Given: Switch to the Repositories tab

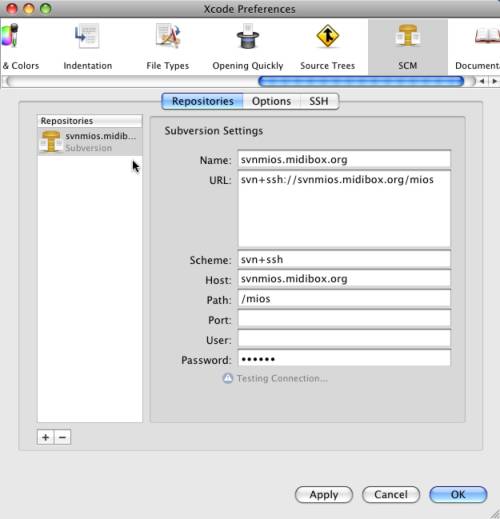Looking at the screenshot, I should [x=202, y=101].
